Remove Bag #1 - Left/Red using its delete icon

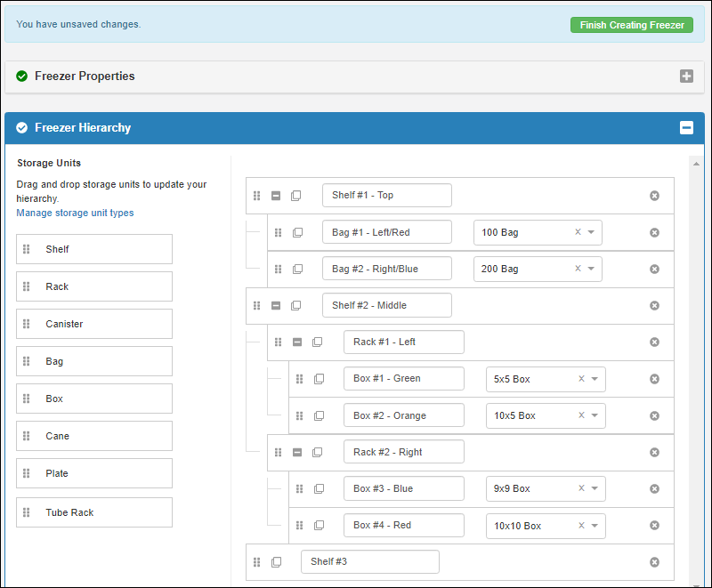tap(654, 233)
